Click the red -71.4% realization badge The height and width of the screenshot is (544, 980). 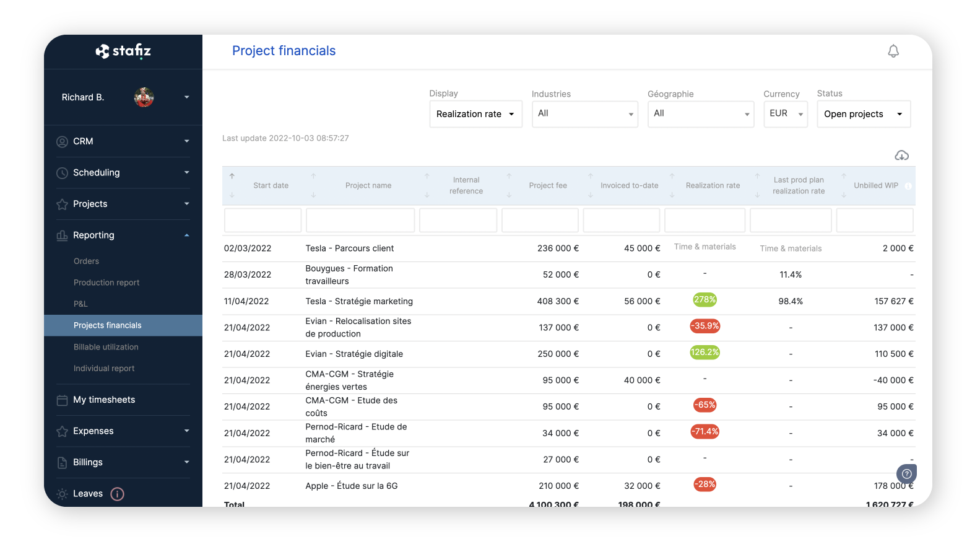(705, 432)
